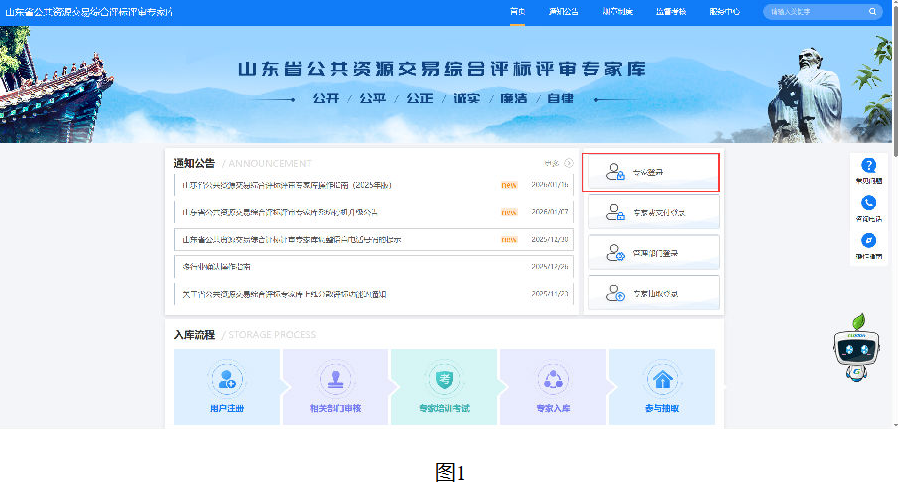
Task: Open 首页 in the top navigation
Action: point(517,12)
